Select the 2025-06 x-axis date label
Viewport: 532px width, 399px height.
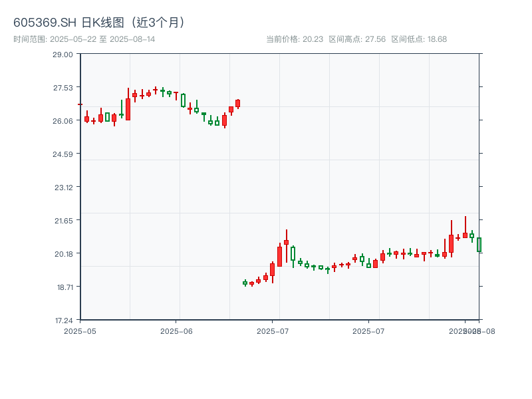click(176, 331)
